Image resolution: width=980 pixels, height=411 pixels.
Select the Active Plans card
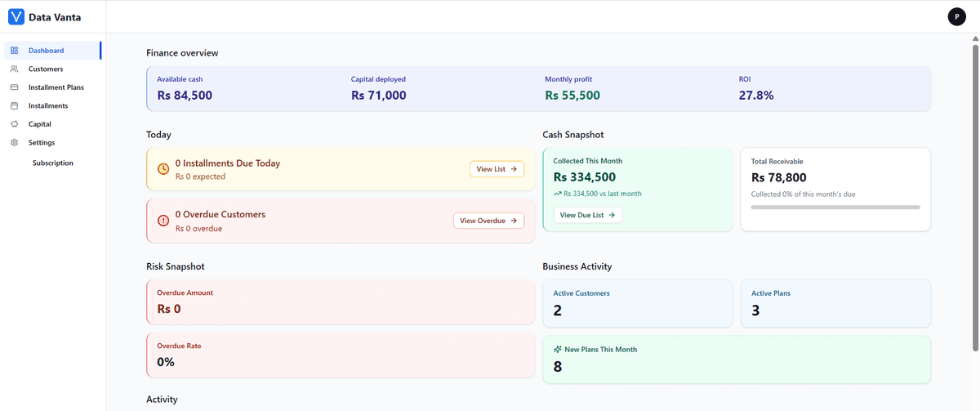point(835,303)
